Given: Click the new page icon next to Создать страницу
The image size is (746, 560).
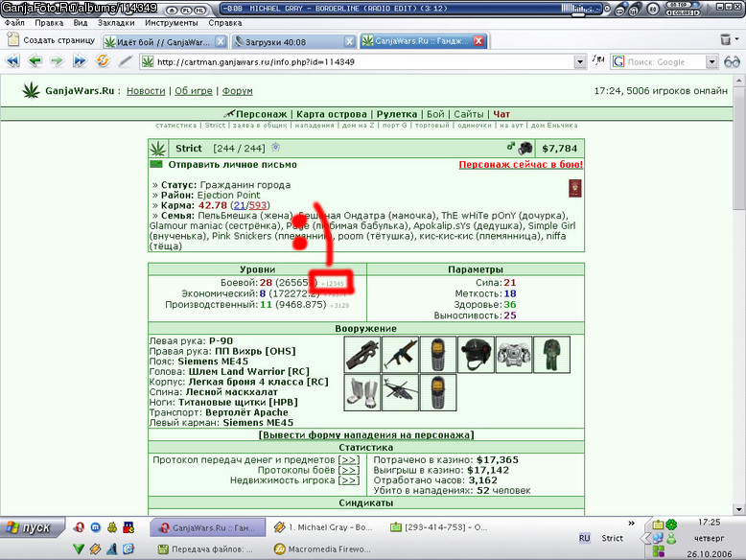Looking at the screenshot, I should [x=13, y=39].
